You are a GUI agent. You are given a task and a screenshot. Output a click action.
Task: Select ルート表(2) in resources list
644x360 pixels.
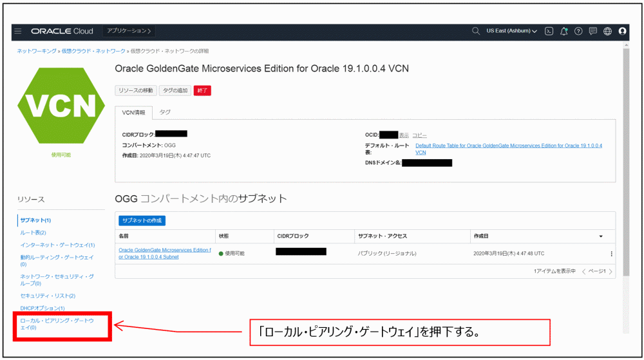[33, 232]
